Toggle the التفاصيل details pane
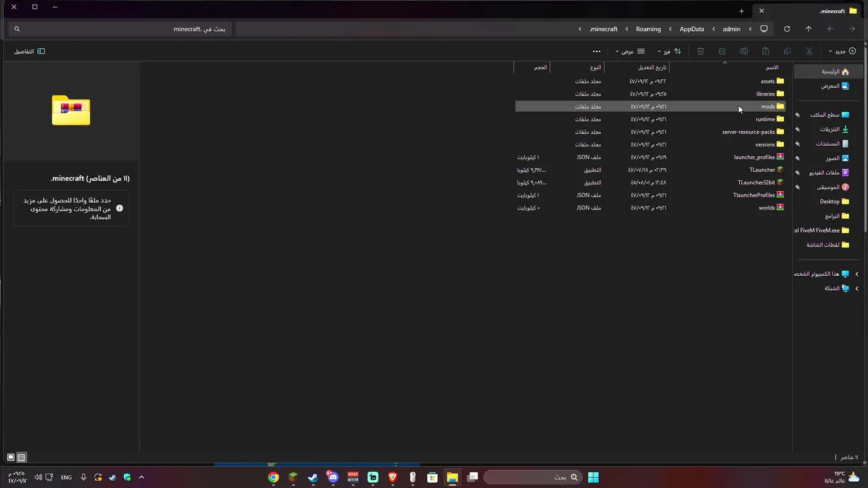Image resolution: width=868 pixels, height=488 pixels. tap(29, 52)
